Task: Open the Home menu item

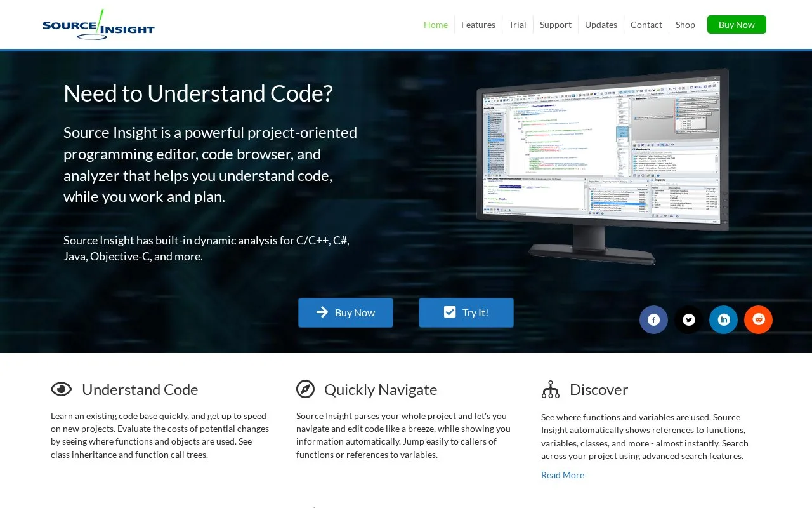Action: click(x=436, y=25)
